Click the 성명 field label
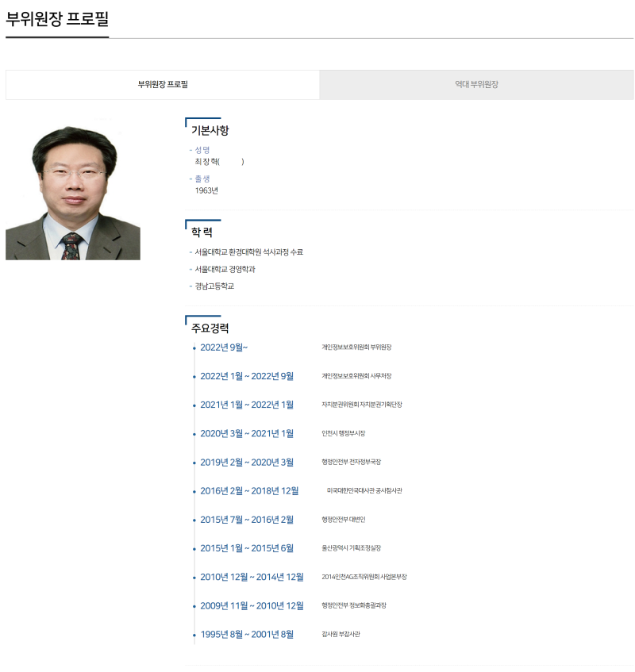Image resolution: width=635 pixels, height=672 pixels. click(202, 149)
